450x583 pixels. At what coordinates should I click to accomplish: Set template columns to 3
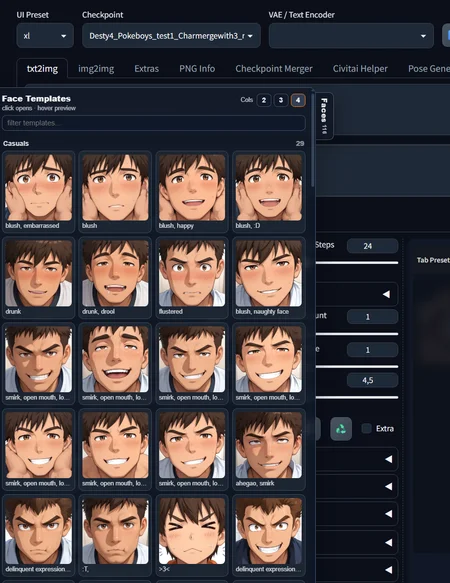[281, 100]
